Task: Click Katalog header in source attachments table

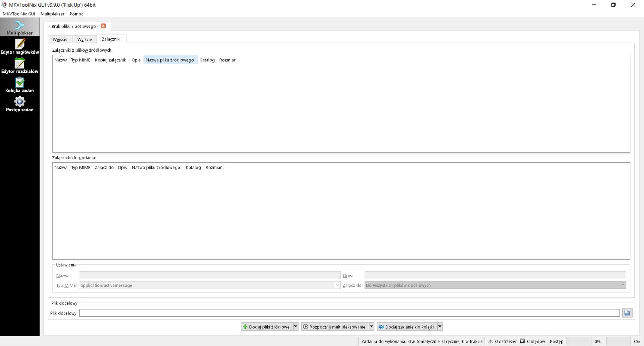Action: point(207,60)
